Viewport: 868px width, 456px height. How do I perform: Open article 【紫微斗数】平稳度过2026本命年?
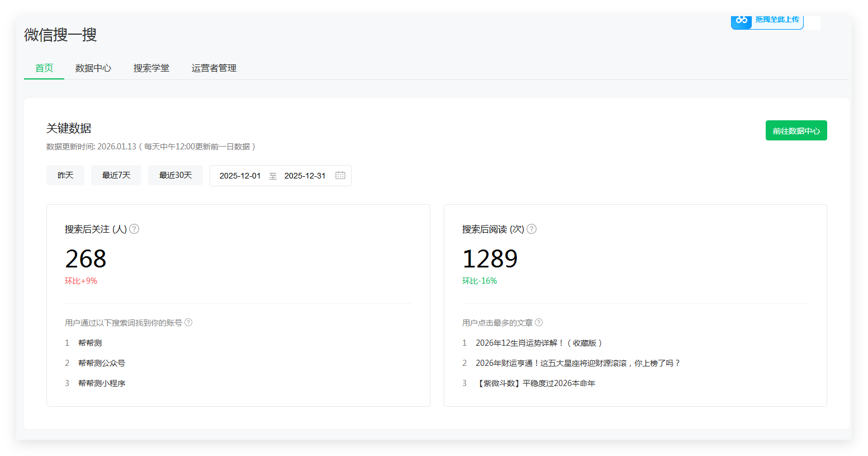(x=535, y=383)
